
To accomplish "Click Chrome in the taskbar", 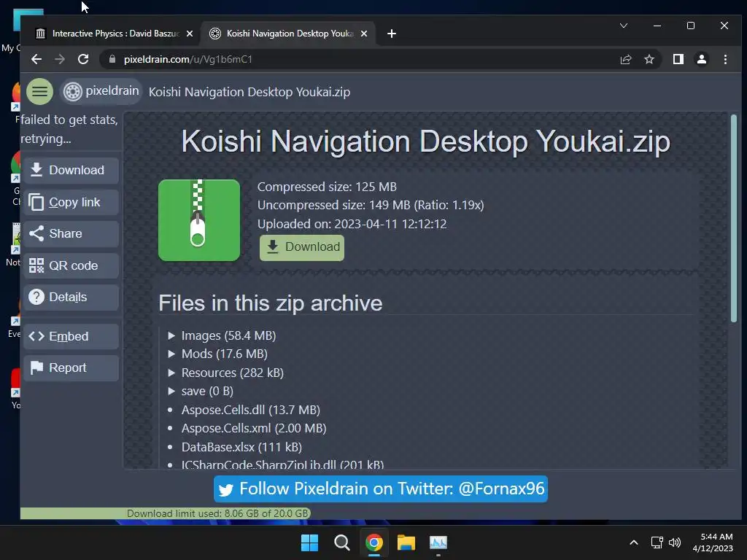I will click(374, 542).
